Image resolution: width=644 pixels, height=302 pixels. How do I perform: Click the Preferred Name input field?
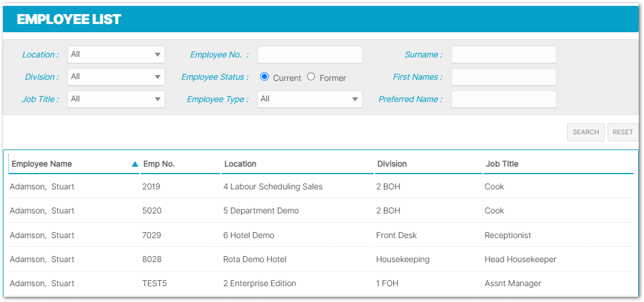pyautogui.click(x=503, y=99)
